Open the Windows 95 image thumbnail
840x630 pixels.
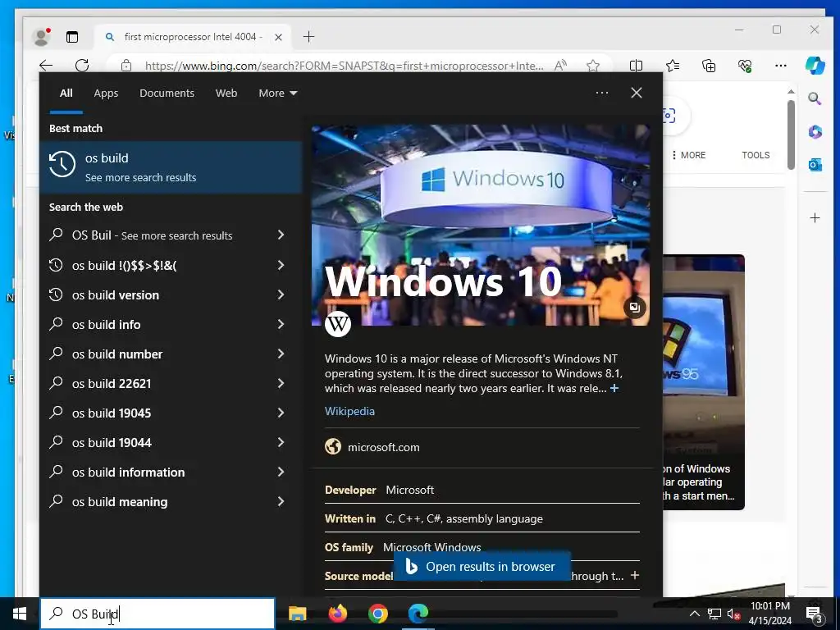[703, 381]
